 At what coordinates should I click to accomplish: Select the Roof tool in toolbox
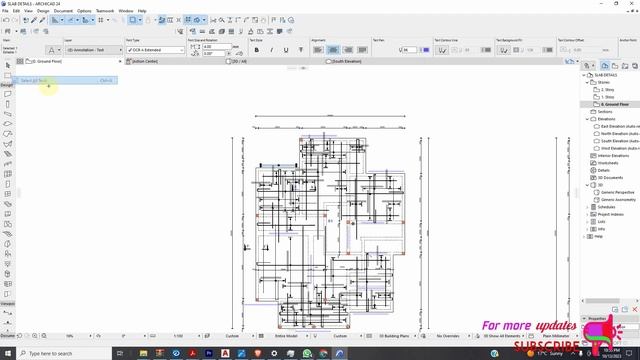click(7, 134)
